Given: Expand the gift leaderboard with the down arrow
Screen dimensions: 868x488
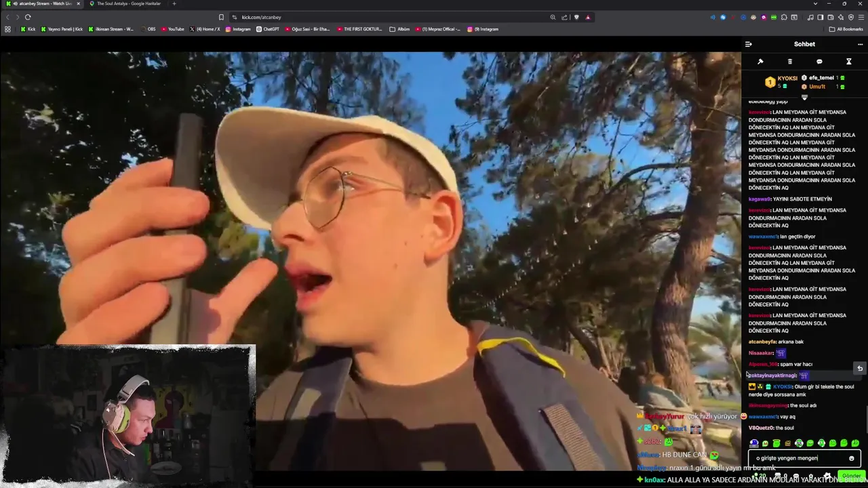Looking at the screenshot, I should pyautogui.click(x=804, y=98).
